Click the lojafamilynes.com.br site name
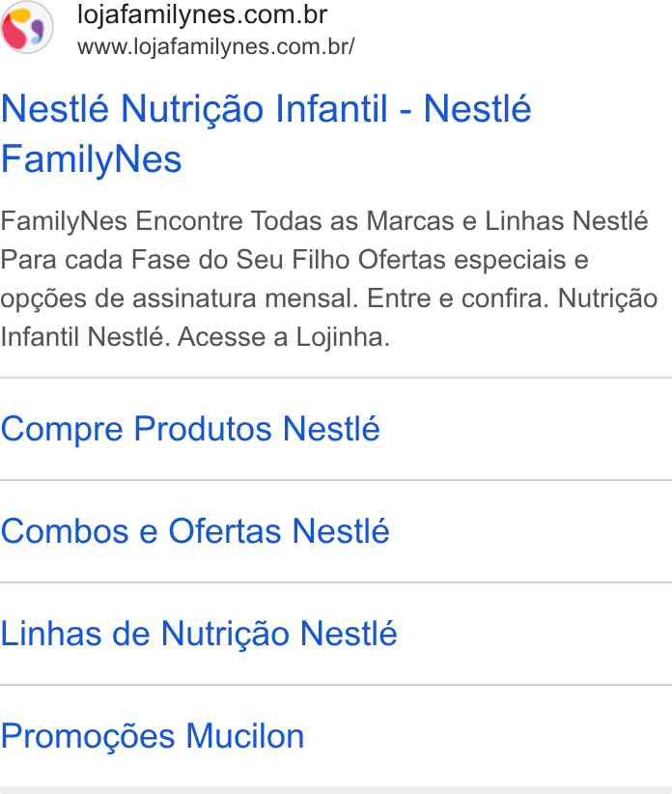Image resolution: width=672 pixels, height=794 pixels. tap(203, 14)
